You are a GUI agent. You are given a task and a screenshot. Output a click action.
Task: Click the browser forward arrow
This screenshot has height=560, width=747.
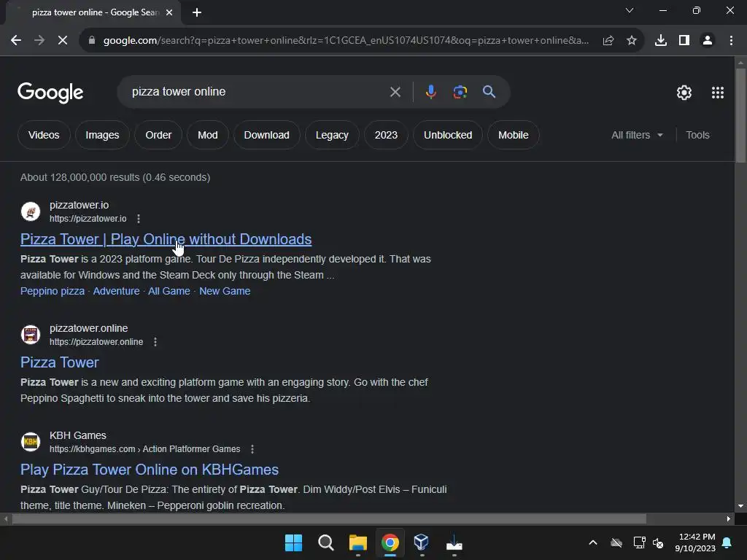point(39,41)
